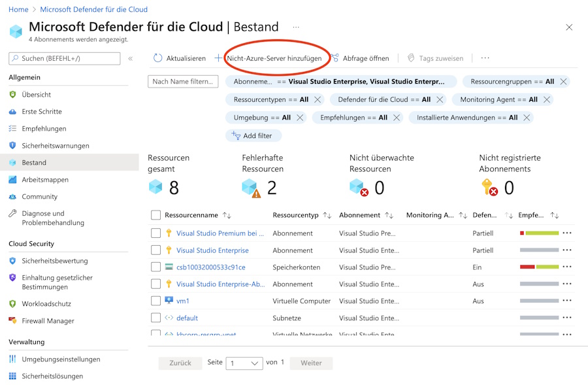This screenshot has width=588, height=385.
Task: Focus the Nach Name filtern field
Action: click(x=183, y=82)
